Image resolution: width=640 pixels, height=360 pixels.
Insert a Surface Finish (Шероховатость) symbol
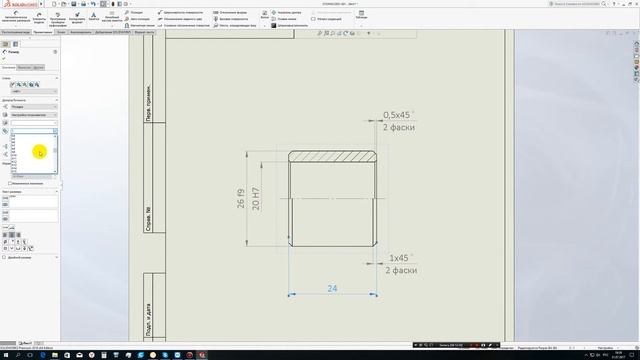point(180,13)
